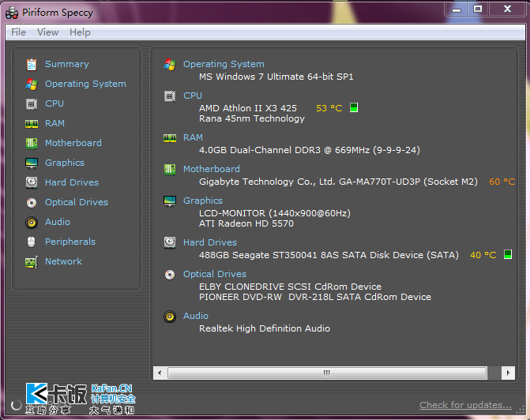Click the RAM heading link in main panel
This screenshot has height=420, width=530.
(x=193, y=137)
